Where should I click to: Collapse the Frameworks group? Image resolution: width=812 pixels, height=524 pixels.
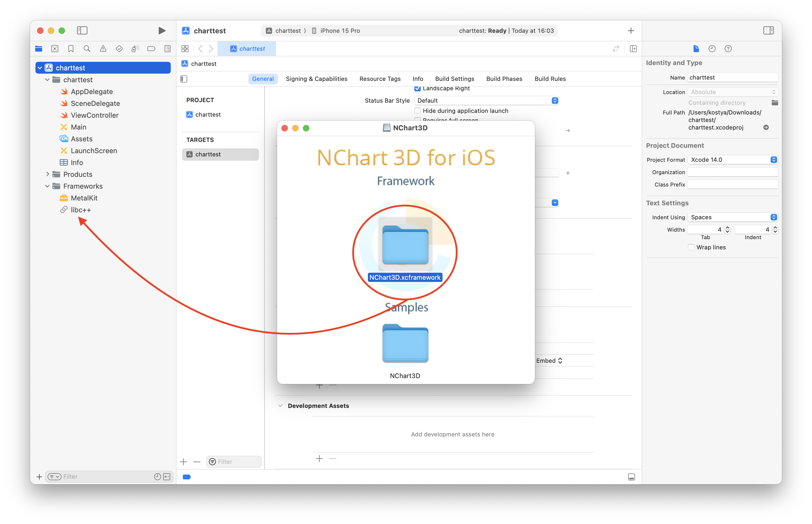[47, 186]
